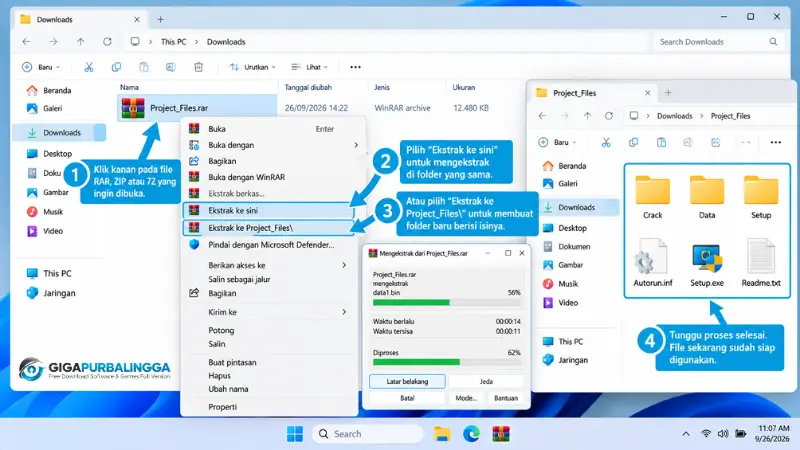The width and height of the screenshot is (800, 450).
Task: Choose 'Properti' in context menu
Action: pyautogui.click(x=269, y=407)
